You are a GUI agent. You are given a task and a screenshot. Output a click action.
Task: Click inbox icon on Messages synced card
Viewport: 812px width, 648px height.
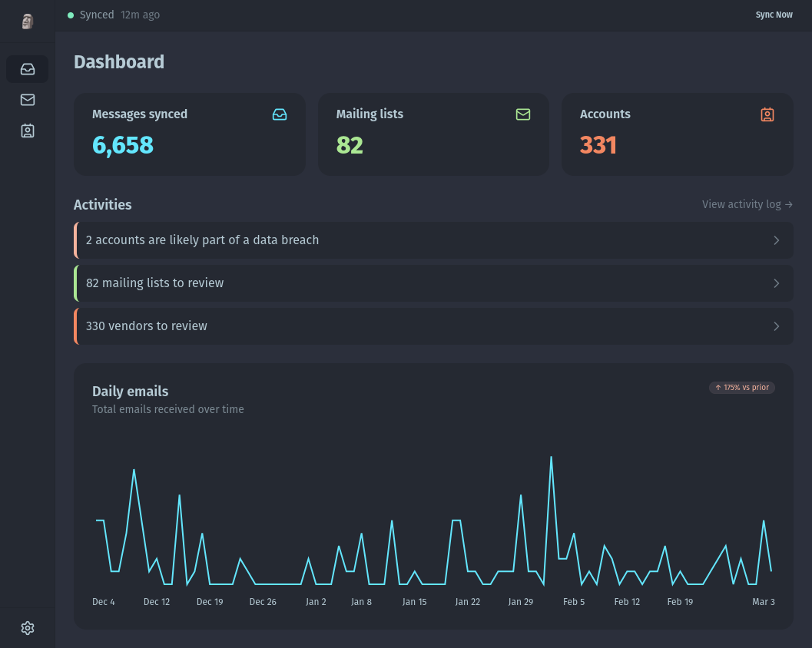click(280, 114)
